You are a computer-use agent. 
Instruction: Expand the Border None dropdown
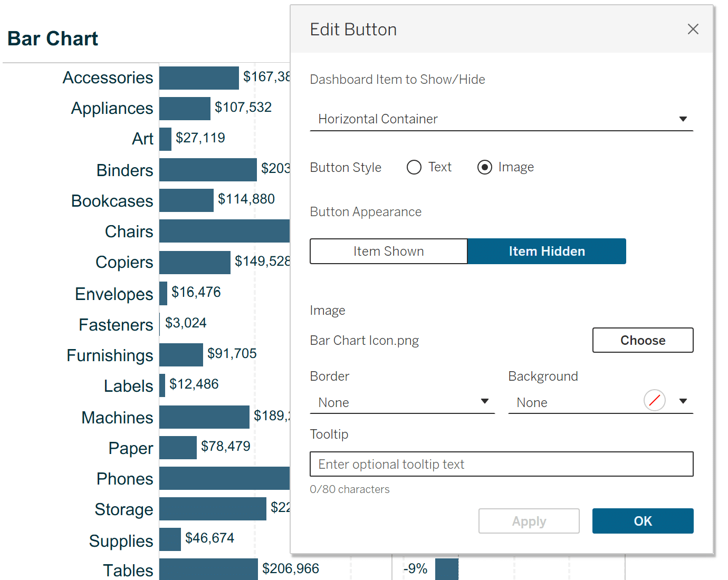tap(402, 402)
